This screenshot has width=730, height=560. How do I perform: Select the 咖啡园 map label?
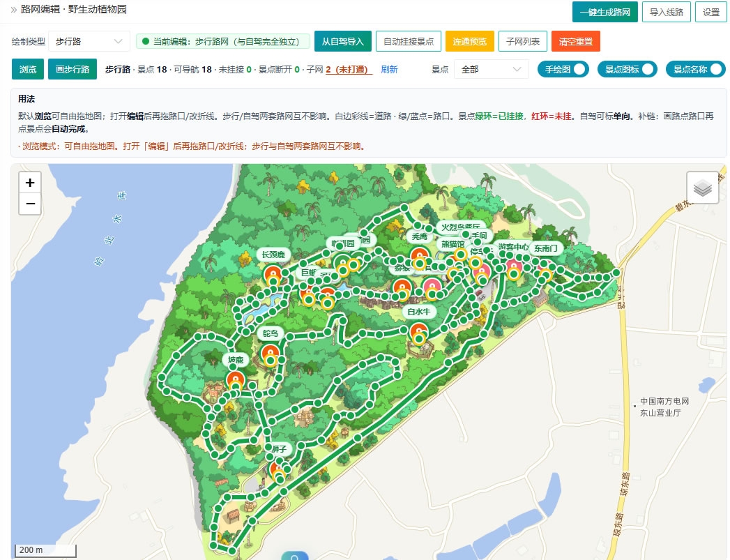[342, 243]
